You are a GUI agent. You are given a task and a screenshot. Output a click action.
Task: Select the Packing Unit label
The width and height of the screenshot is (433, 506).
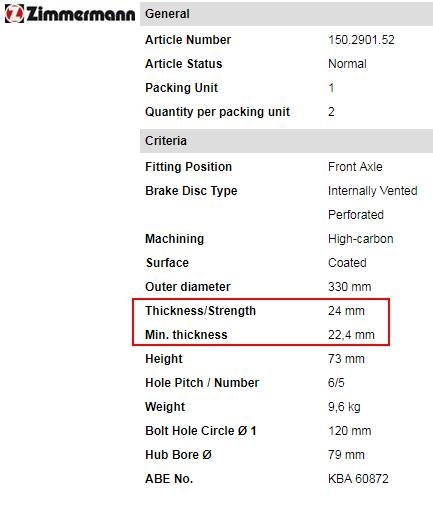[x=181, y=88]
